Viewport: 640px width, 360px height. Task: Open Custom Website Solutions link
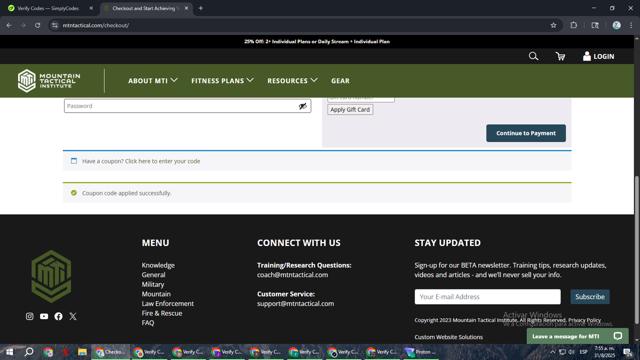pyautogui.click(x=449, y=337)
